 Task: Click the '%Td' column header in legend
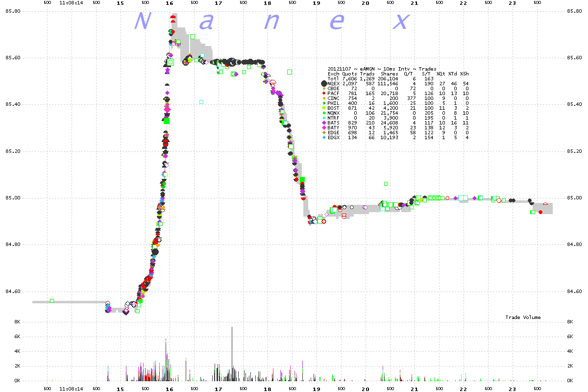tap(453, 73)
